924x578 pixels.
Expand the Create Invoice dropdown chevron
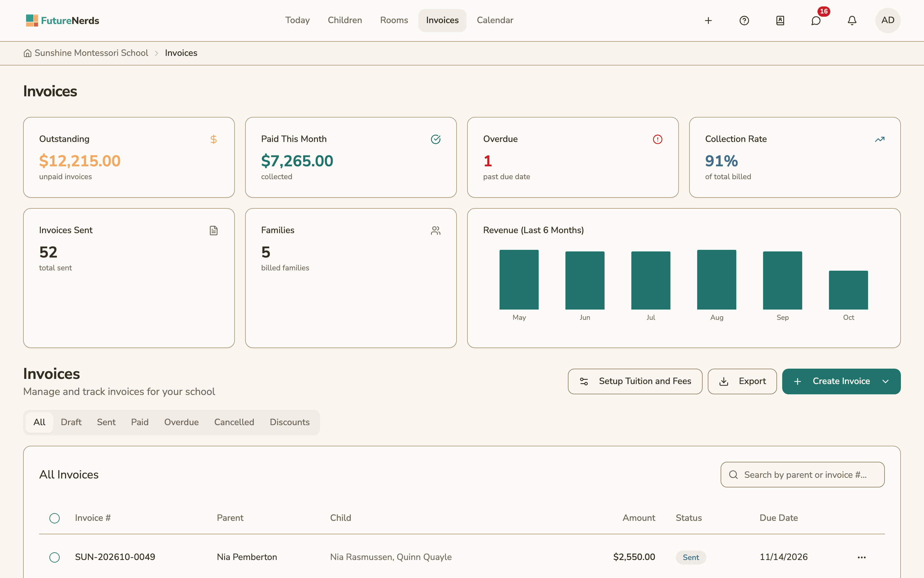click(886, 381)
